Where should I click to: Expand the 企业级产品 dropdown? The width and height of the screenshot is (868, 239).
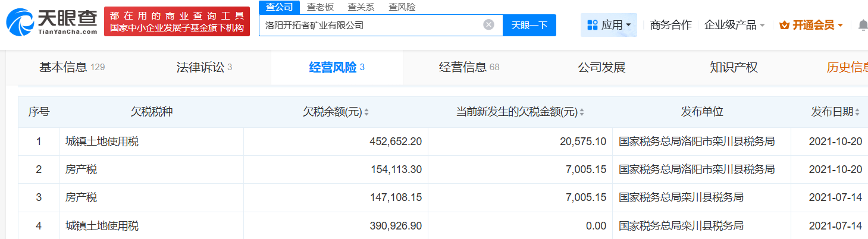tap(734, 25)
